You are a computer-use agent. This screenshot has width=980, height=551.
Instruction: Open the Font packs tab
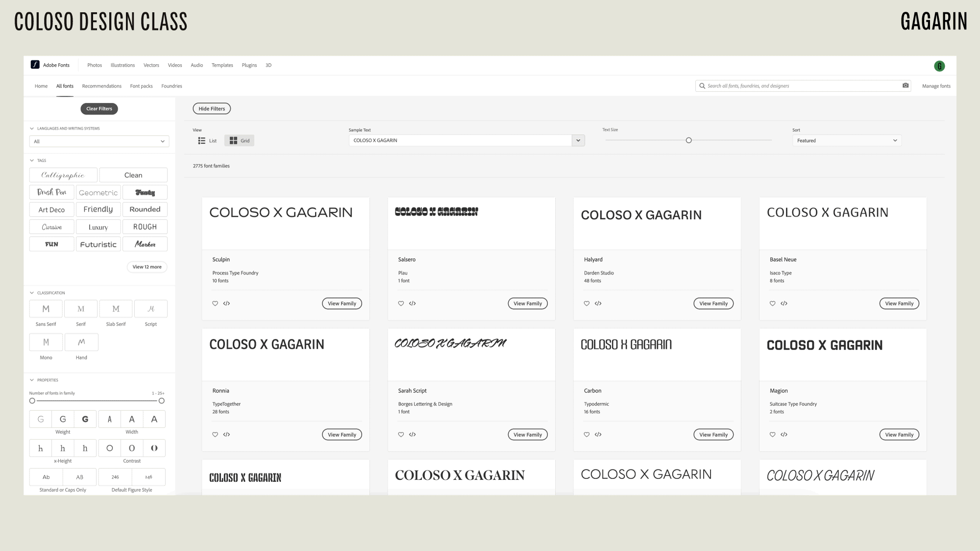tap(141, 86)
